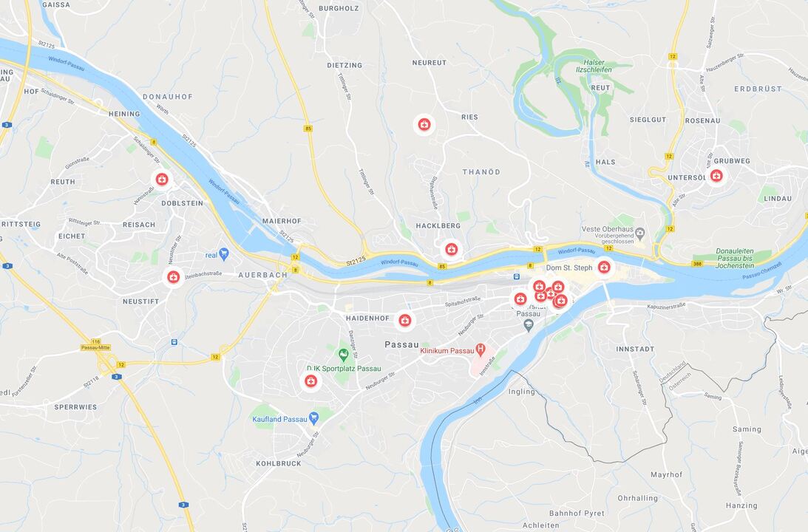Click the medical marker below Hacklberg
Viewport: 808px width, 532px height.
coord(452,250)
